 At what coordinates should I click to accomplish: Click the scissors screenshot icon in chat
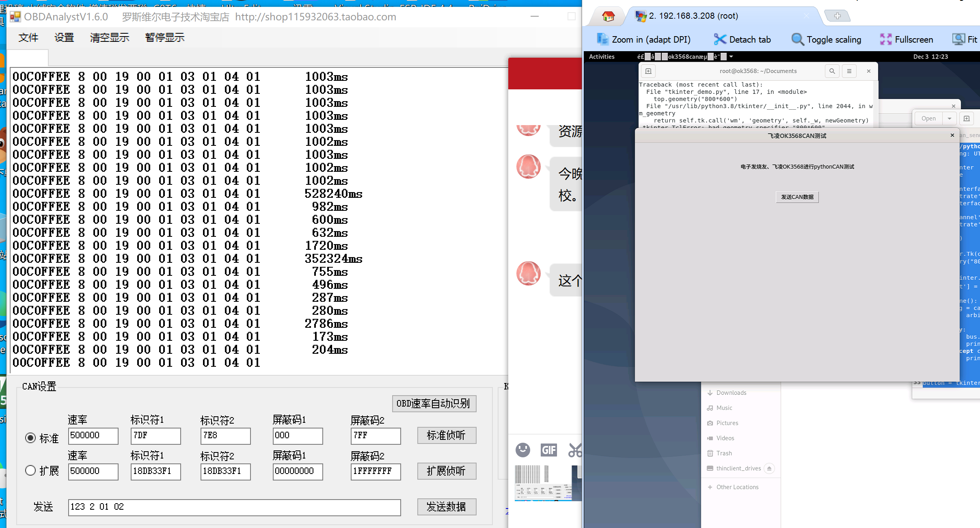coord(575,450)
